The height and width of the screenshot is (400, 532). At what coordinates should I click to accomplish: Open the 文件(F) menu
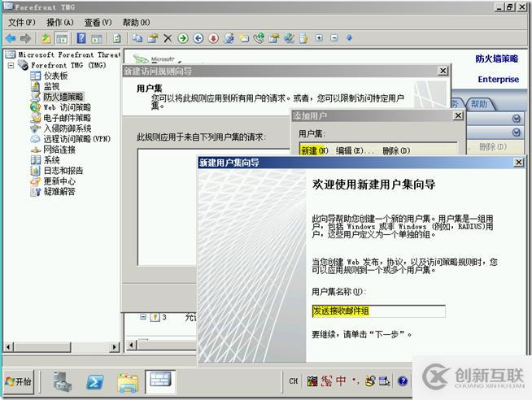point(21,23)
